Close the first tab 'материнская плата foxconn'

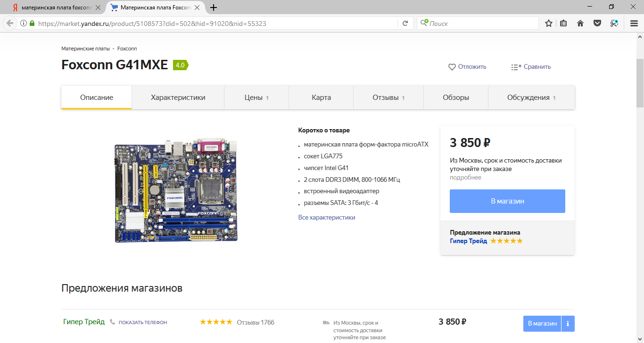pyautogui.click(x=98, y=8)
